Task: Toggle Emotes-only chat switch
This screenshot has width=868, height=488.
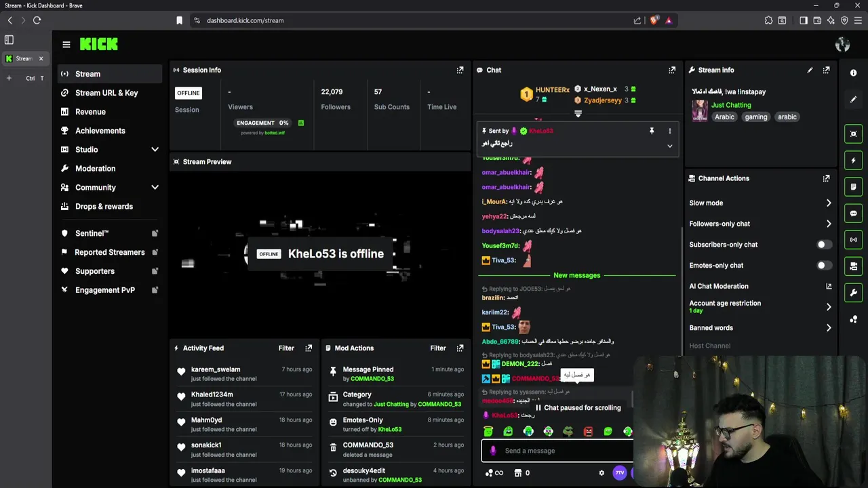Action: [824, 265]
